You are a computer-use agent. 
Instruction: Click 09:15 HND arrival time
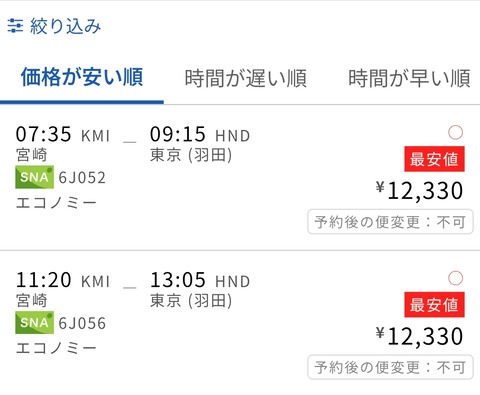[200, 134]
